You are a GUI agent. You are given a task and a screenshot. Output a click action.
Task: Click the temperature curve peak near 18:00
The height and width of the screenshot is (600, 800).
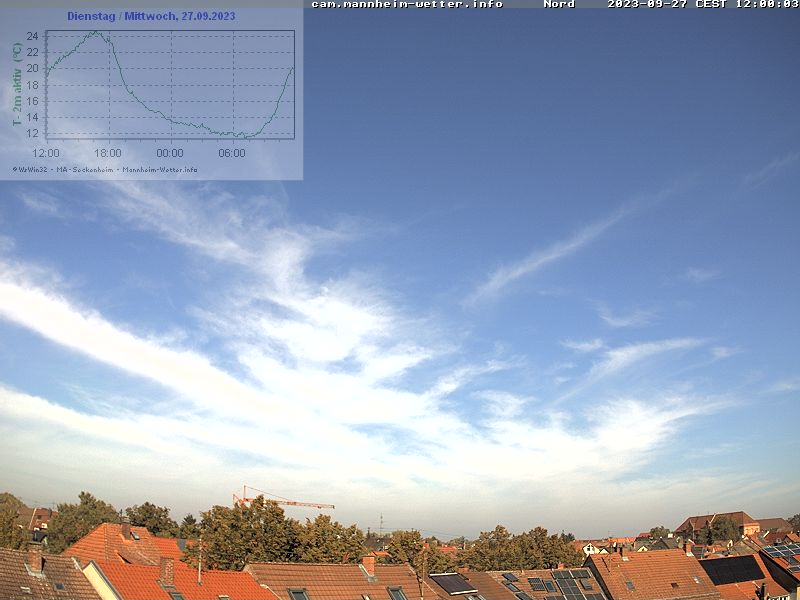click(x=96, y=32)
